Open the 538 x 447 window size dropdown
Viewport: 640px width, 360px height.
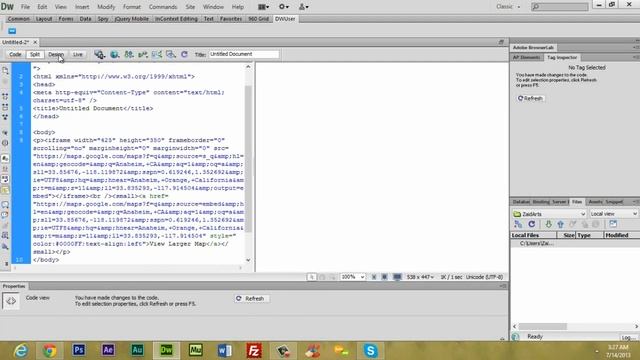point(420,277)
